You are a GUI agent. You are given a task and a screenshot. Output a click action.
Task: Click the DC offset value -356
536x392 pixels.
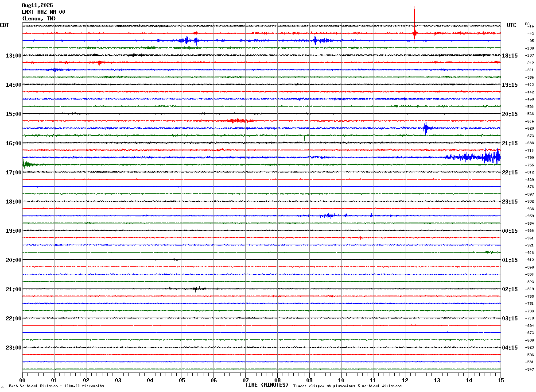(x=529, y=77)
